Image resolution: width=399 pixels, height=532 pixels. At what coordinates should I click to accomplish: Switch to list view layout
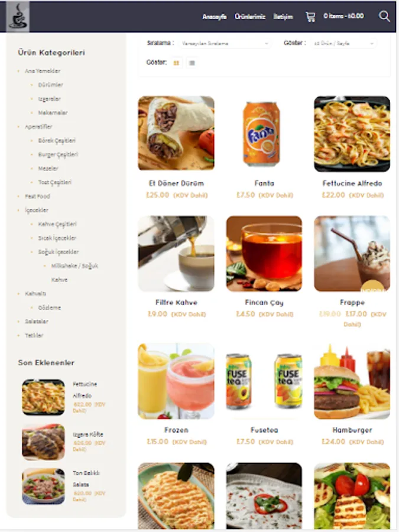192,63
